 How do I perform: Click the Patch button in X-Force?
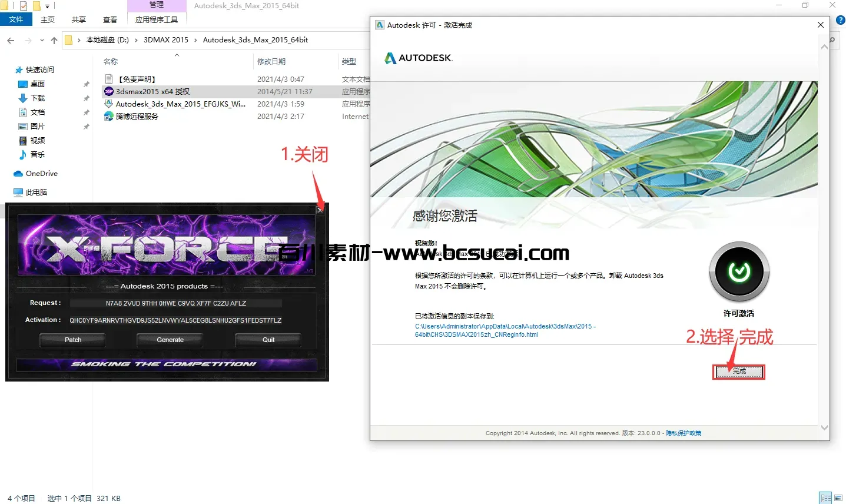pyautogui.click(x=73, y=340)
